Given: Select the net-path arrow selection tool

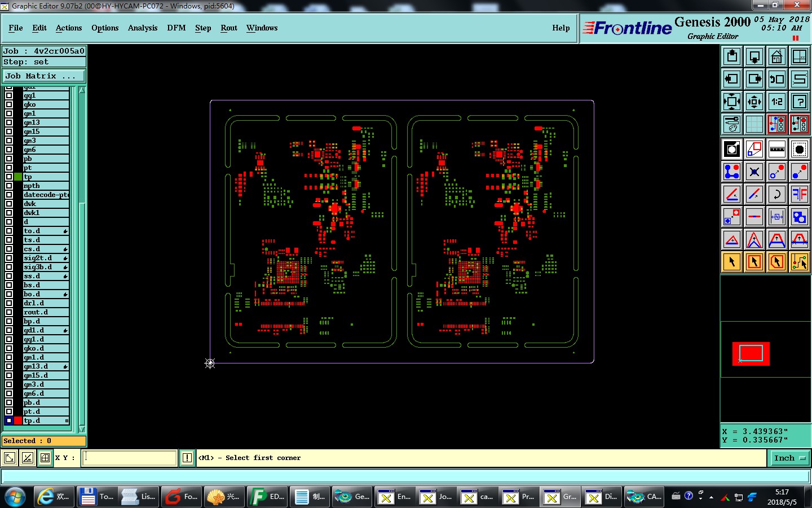Looking at the screenshot, I should click(800, 262).
